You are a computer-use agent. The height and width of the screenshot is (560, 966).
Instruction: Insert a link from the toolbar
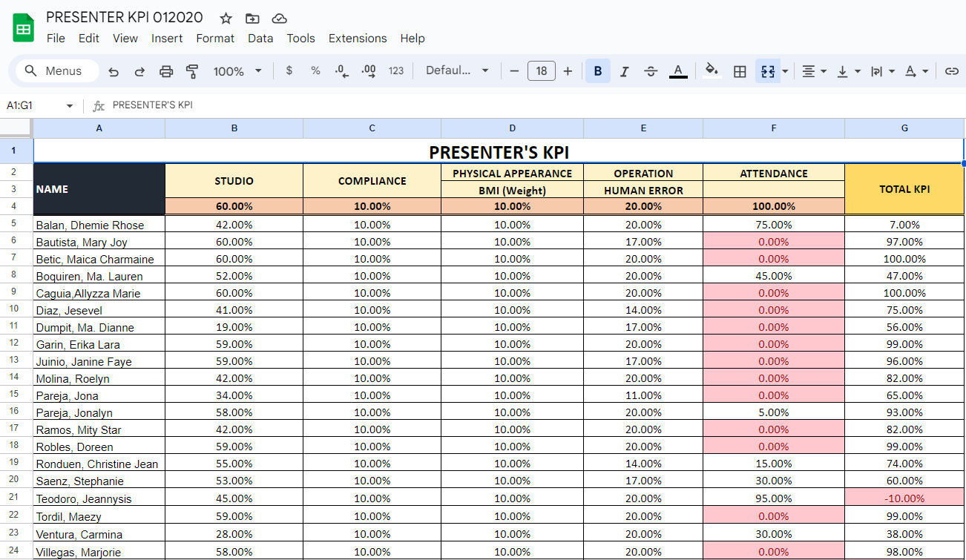pos(952,71)
